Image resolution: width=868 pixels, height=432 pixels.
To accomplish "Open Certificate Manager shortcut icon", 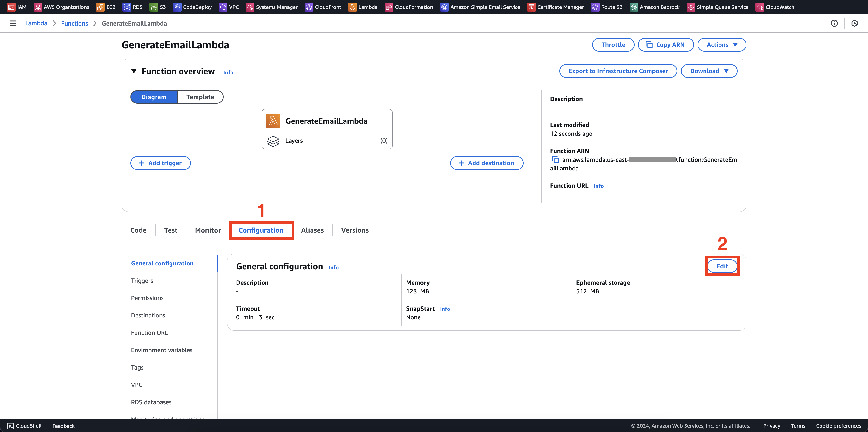I will coord(531,7).
